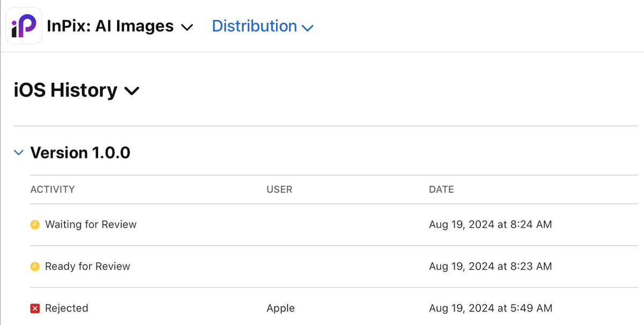Click the ACTIVITY column header
This screenshot has width=644, height=325.
click(x=53, y=190)
